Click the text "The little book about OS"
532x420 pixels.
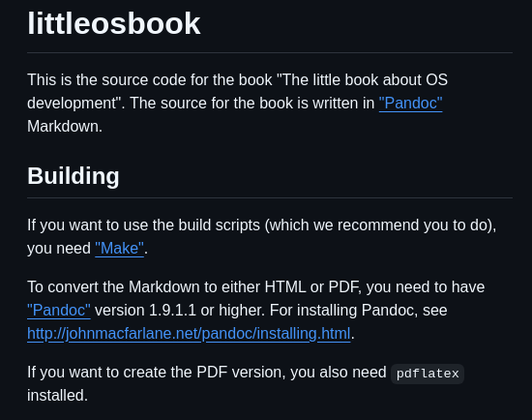click(365, 80)
